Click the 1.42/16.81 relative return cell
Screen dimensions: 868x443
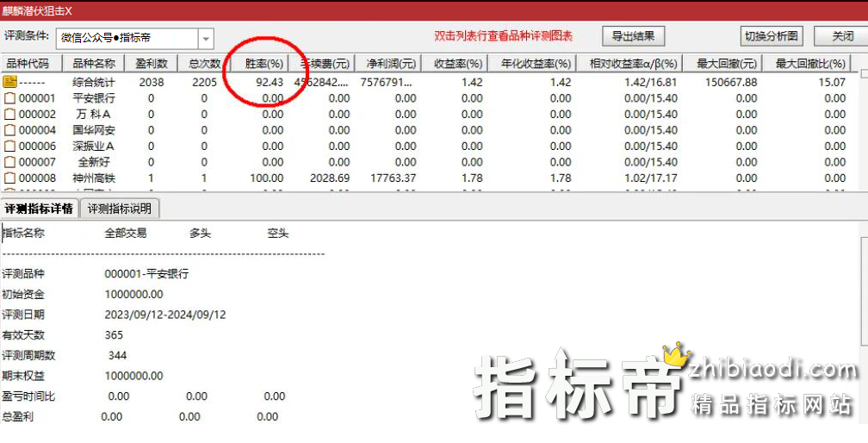point(650,83)
